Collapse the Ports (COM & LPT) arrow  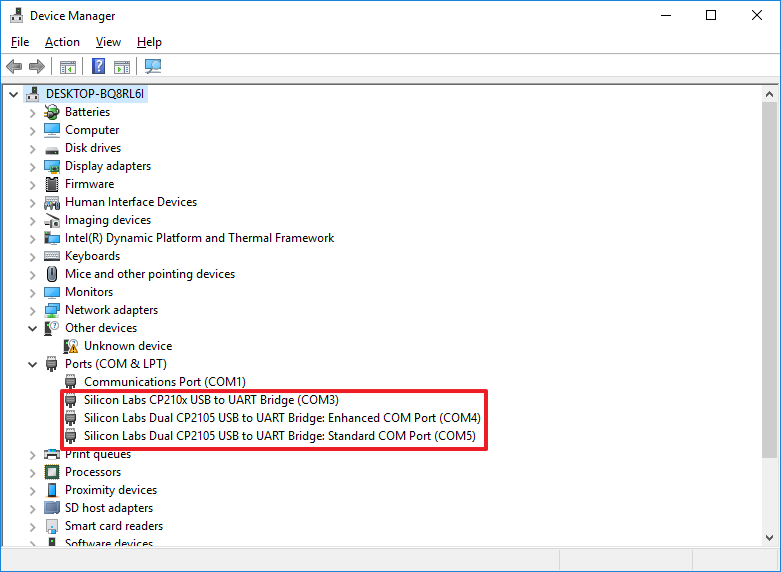click(32, 364)
